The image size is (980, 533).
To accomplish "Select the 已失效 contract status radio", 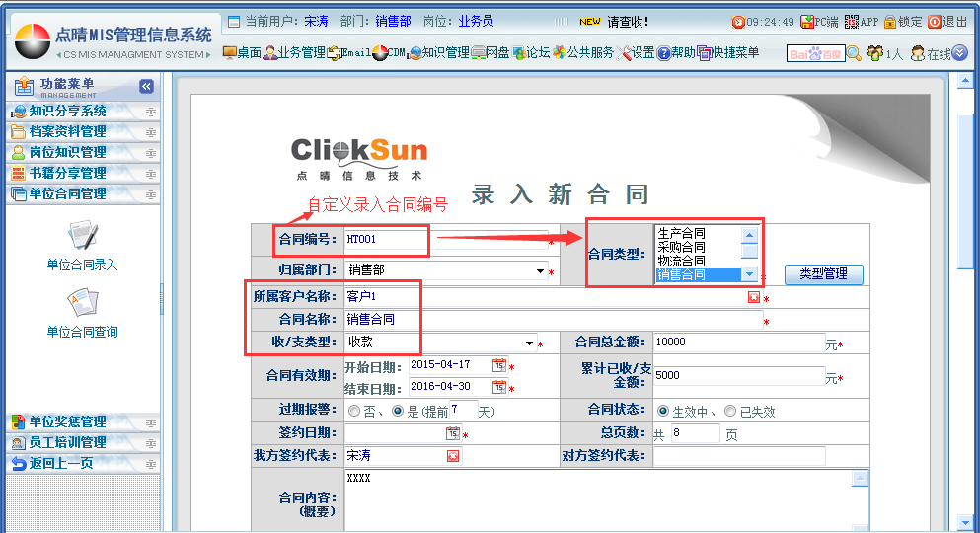I will 730,411.
